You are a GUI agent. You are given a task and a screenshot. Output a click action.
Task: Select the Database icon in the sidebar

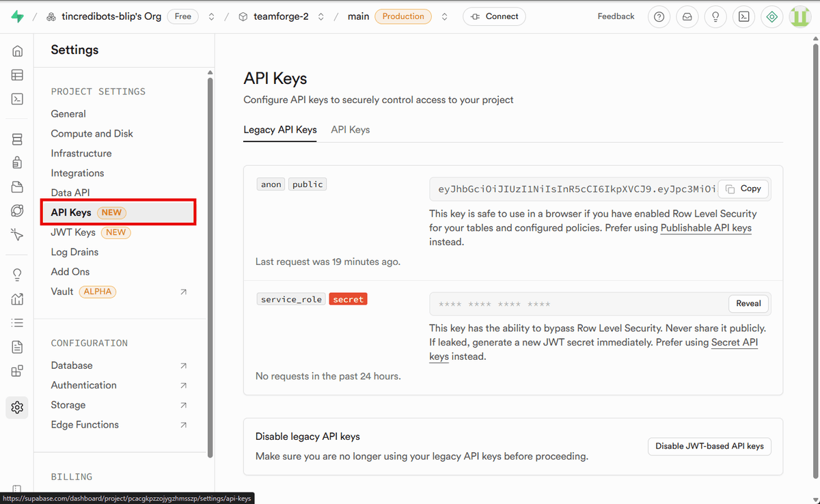(17, 139)
